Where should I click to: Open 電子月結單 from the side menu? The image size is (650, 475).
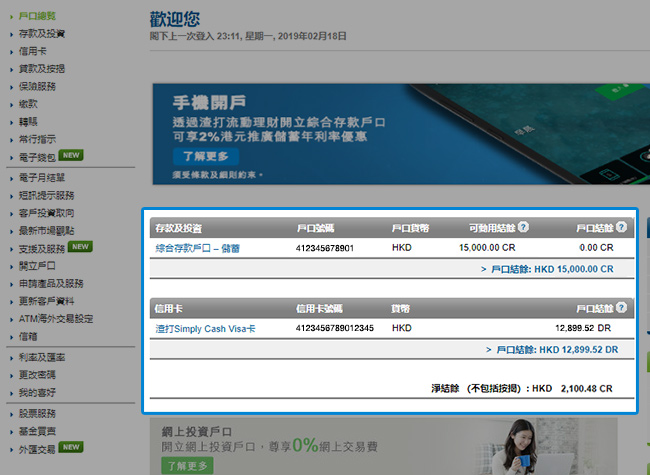tap(42, 177)
